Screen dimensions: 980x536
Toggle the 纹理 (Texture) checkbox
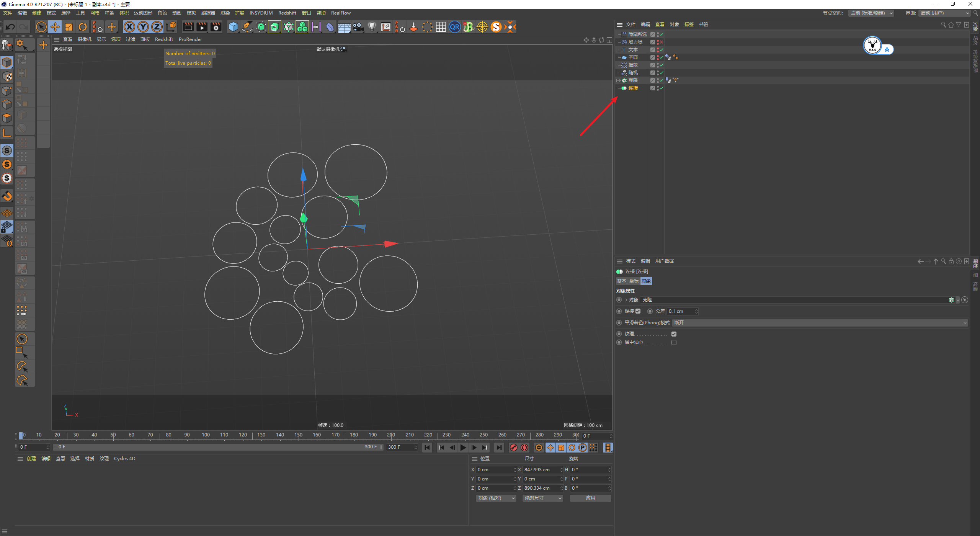click(x=674, y=334)
